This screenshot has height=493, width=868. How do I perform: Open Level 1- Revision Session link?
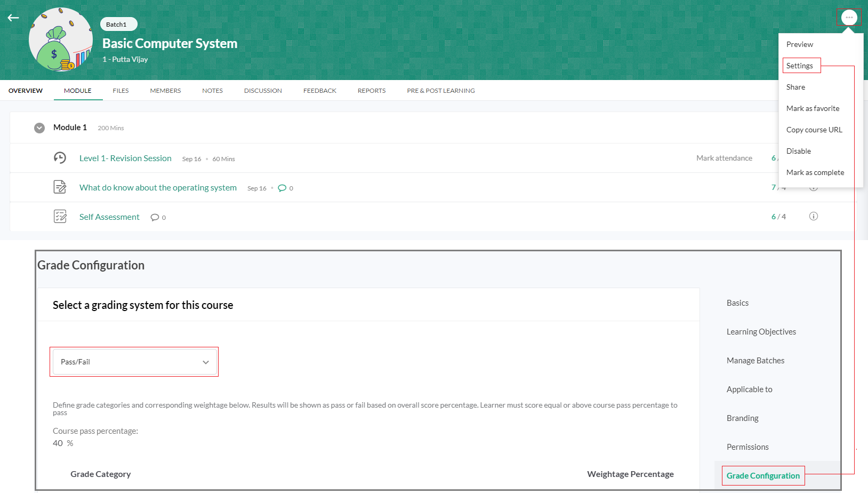point(125,158)
